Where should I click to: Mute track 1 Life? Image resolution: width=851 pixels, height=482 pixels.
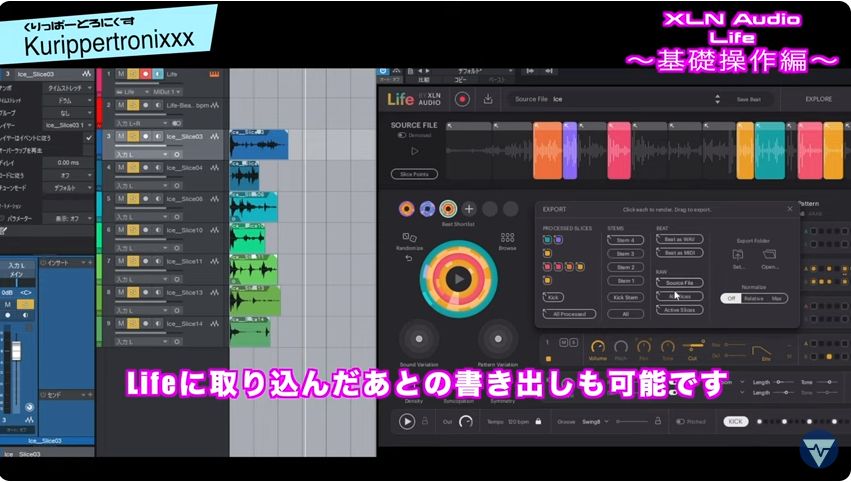tap(121, 74)
